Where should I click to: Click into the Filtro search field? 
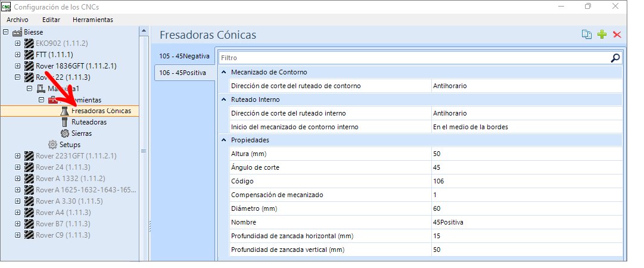point(414,58)
